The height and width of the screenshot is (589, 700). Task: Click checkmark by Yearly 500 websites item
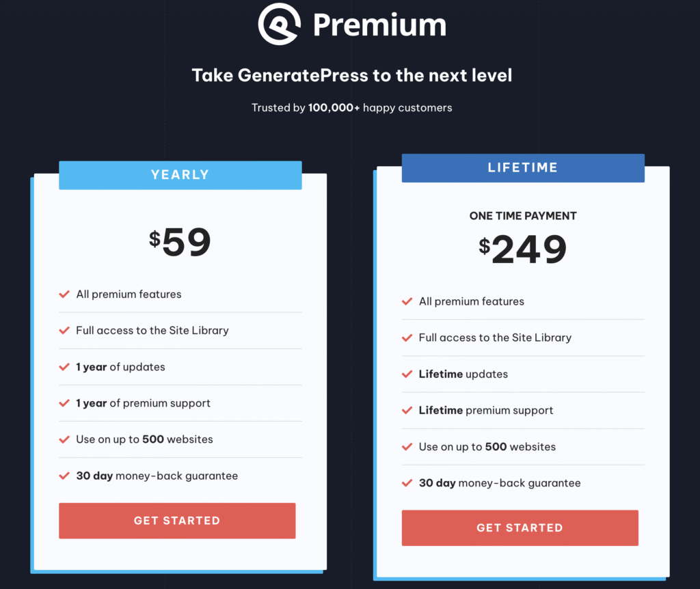point(64,439)
